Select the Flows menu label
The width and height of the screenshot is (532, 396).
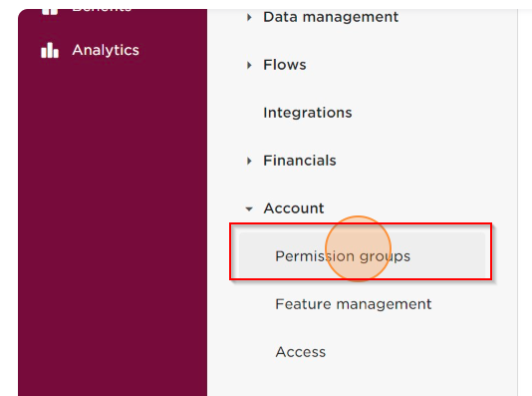tap(285, 65)
